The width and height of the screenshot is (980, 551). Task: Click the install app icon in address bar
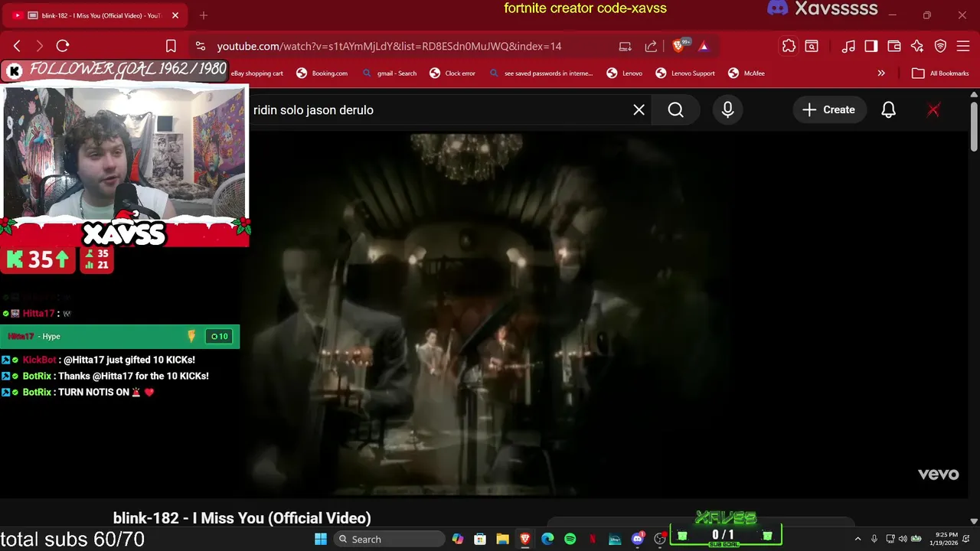tap(625, 46)
